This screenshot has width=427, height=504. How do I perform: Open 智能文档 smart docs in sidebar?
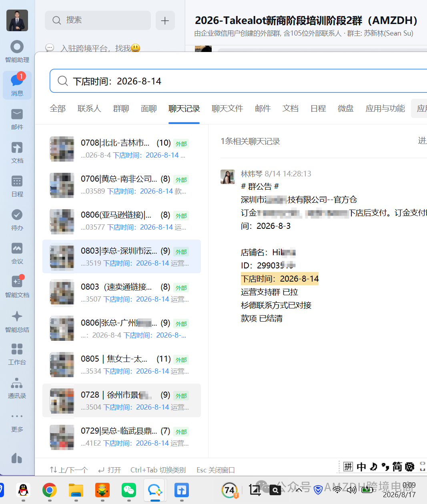coord(17,286)
